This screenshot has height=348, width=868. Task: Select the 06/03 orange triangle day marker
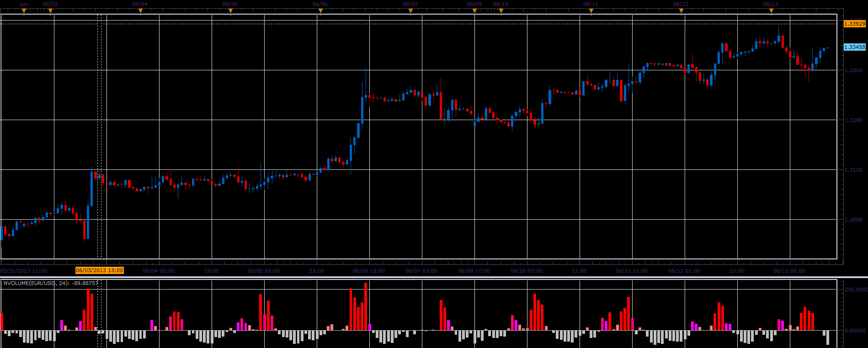[x=50, y=11]
